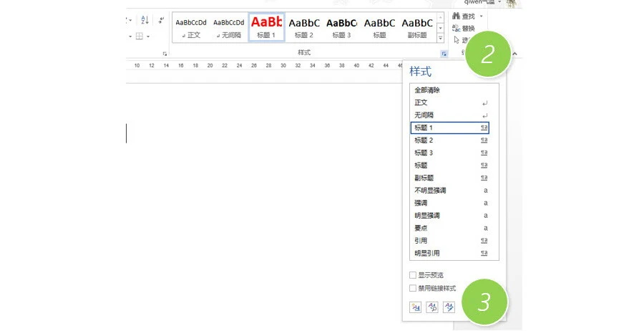Pick 不明显强调 in the Styles pane list
Screen dimensions: 644x331
pos(431,191)
